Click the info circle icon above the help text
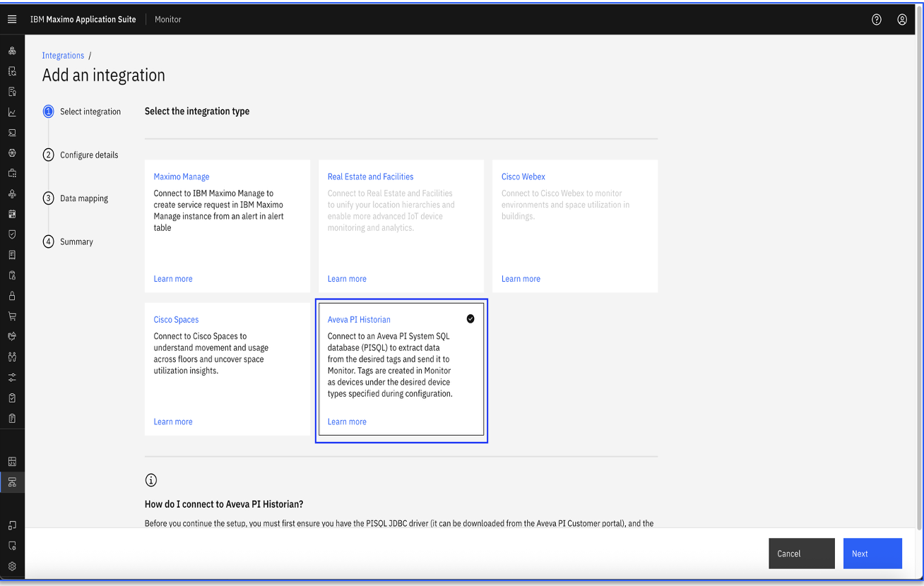 (150, 480)
